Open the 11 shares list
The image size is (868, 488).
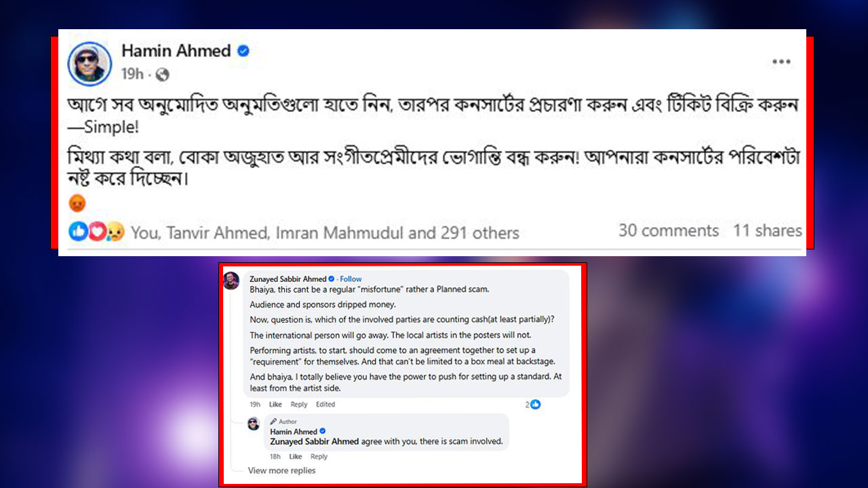(767, 231)
